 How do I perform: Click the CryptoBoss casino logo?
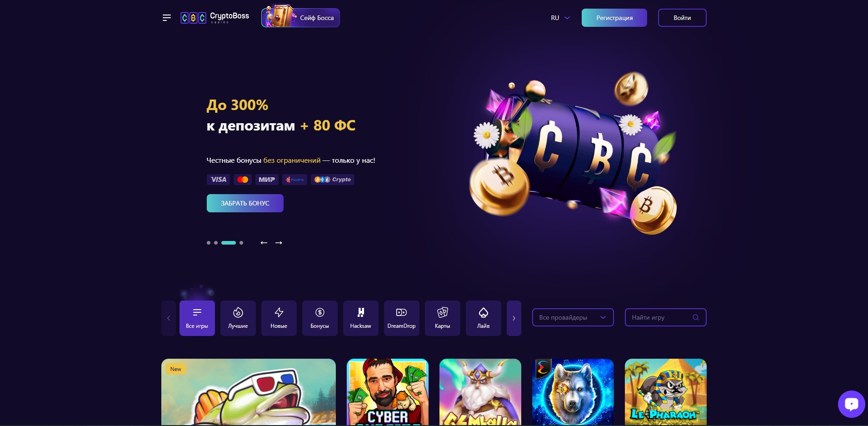215,18
